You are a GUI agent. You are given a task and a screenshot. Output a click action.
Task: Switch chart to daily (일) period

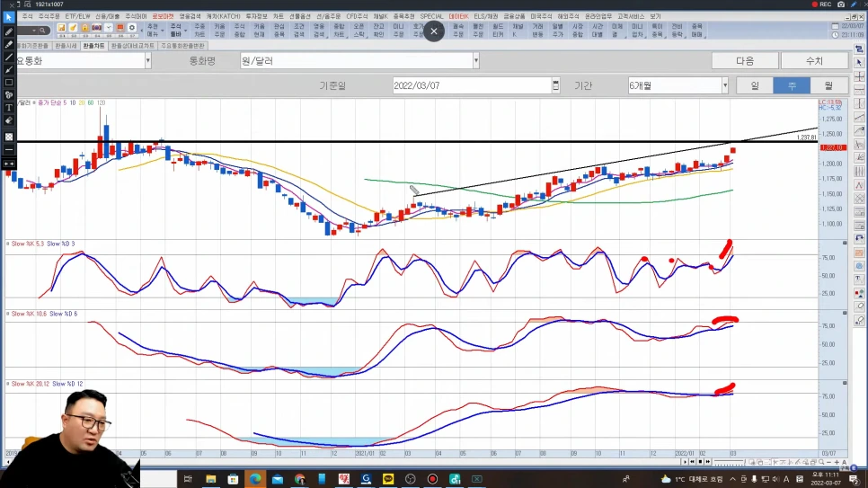tap(755, 85)
